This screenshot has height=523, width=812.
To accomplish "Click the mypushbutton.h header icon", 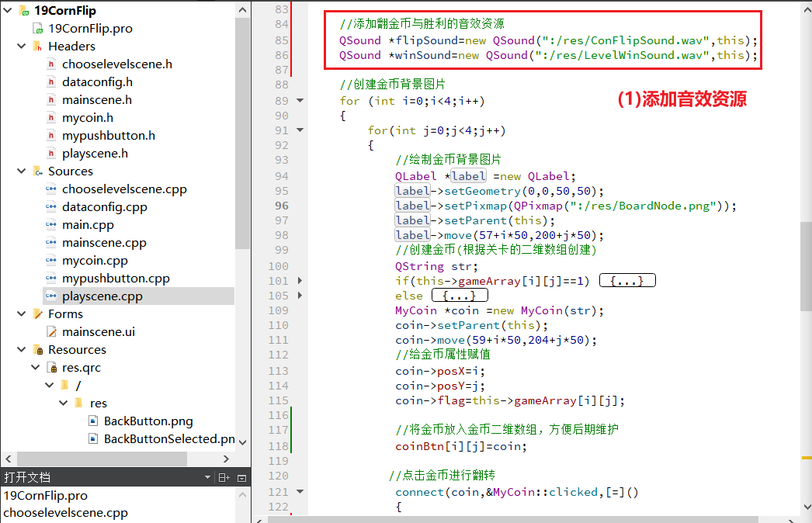I will pos(50,135).
